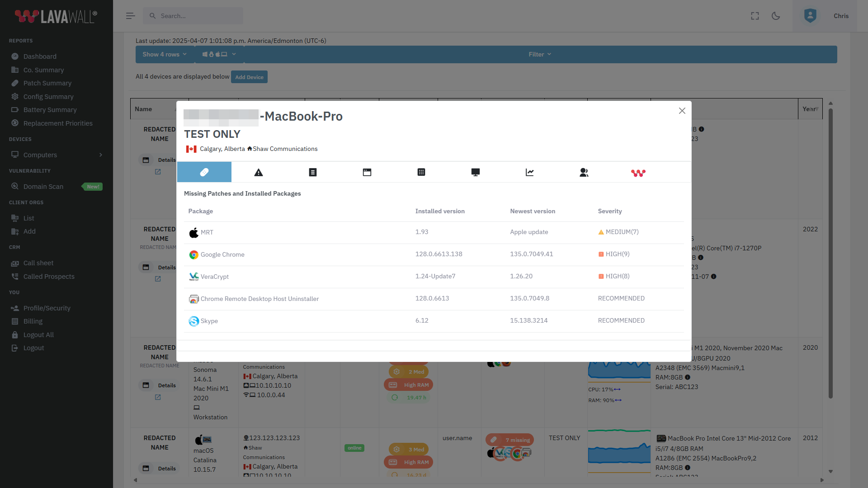Open Profile/Security settings

[x=47, y=308]
